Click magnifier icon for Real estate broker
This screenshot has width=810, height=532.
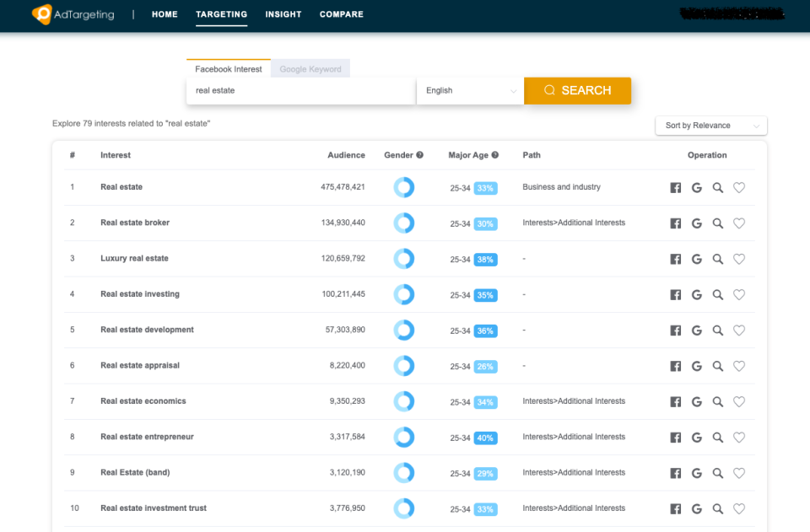point(717,223)
